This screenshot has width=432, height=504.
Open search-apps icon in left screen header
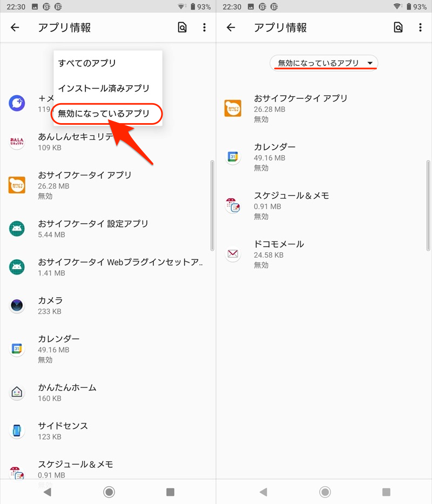(x=182, y=28)
